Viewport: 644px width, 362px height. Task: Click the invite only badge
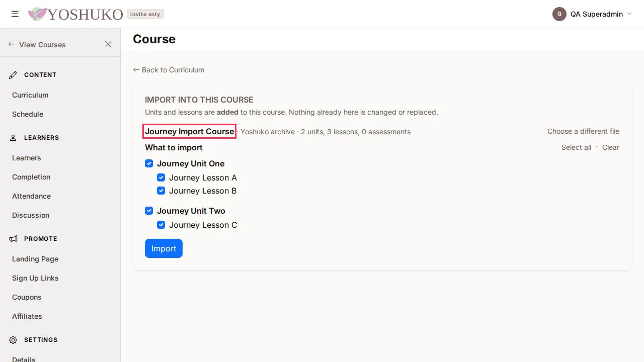145,14
